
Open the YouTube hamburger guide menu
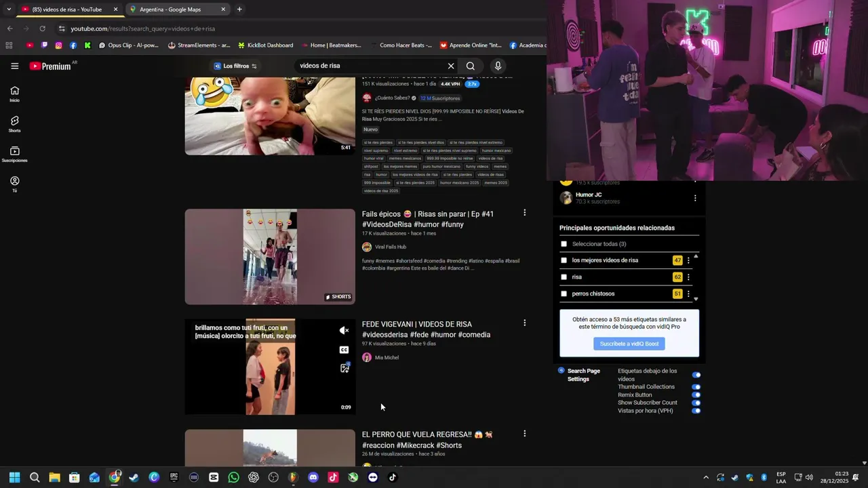[15, 66]
